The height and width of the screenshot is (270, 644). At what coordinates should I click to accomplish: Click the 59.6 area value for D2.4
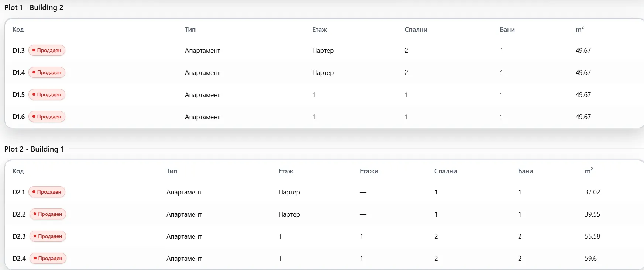(590, 258)
